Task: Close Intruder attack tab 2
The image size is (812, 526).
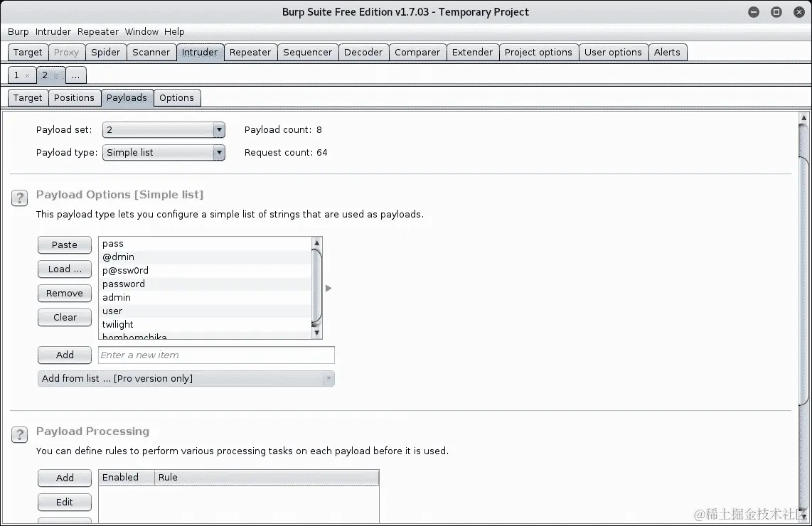Action: pos(56,75)
